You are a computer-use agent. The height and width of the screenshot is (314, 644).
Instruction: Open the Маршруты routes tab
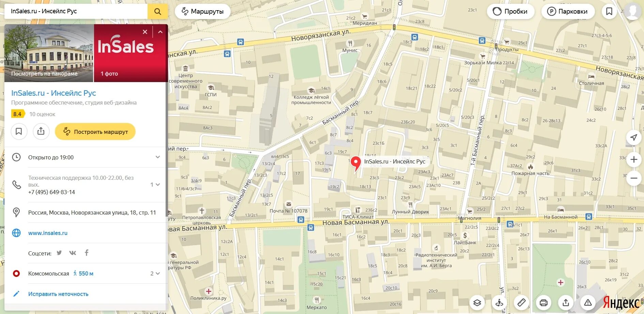pyautogui.click(x=203, y=11)
